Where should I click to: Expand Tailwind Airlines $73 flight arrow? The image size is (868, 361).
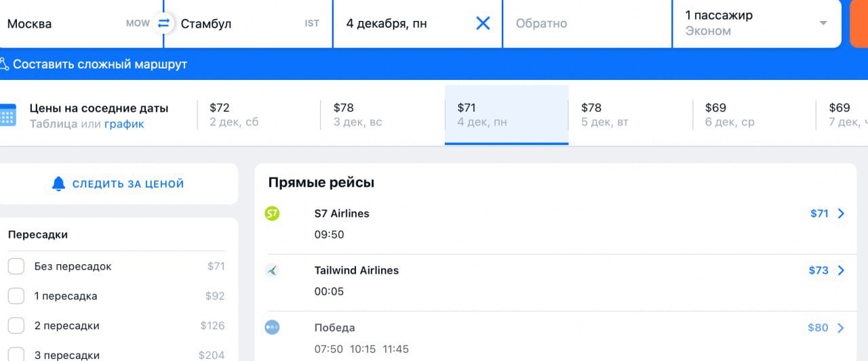(842, 271)
